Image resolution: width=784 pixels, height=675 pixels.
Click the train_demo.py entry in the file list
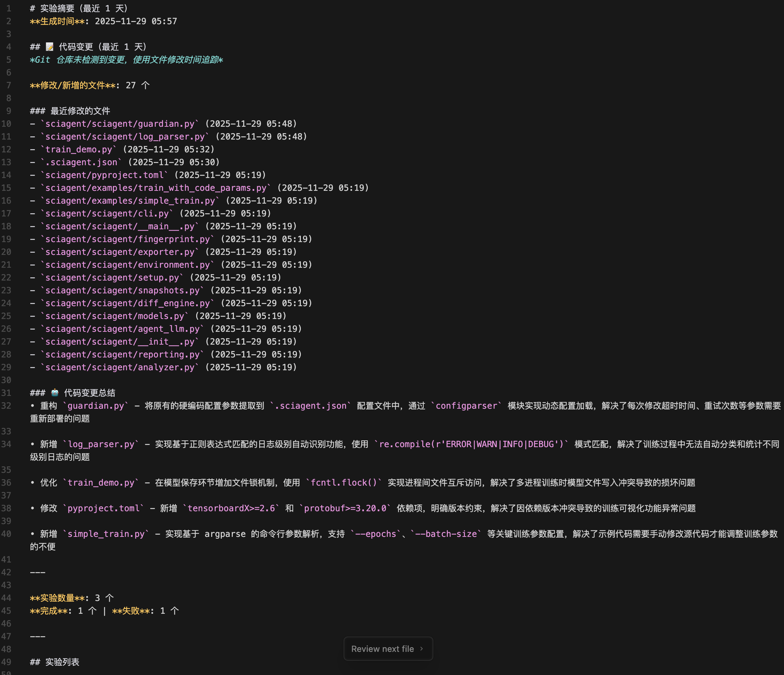(x=79, y=150)
